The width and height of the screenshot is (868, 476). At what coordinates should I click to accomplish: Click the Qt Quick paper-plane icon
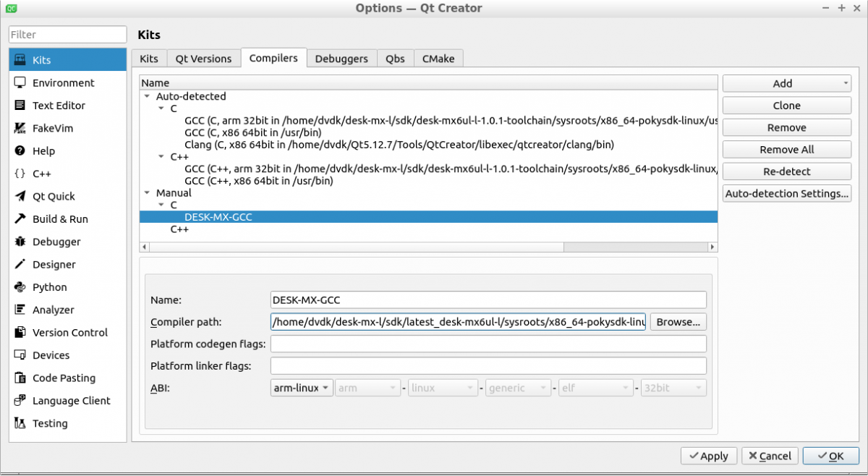pos(20,197)
